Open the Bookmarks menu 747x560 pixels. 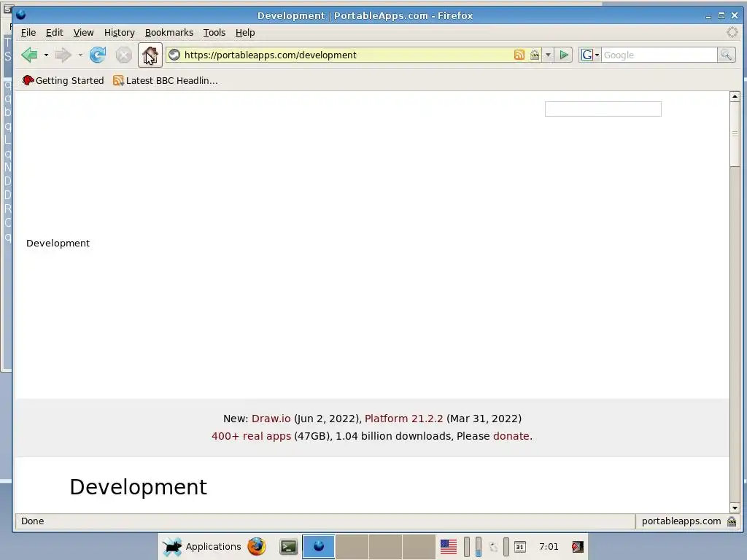(x=169, y=32)
